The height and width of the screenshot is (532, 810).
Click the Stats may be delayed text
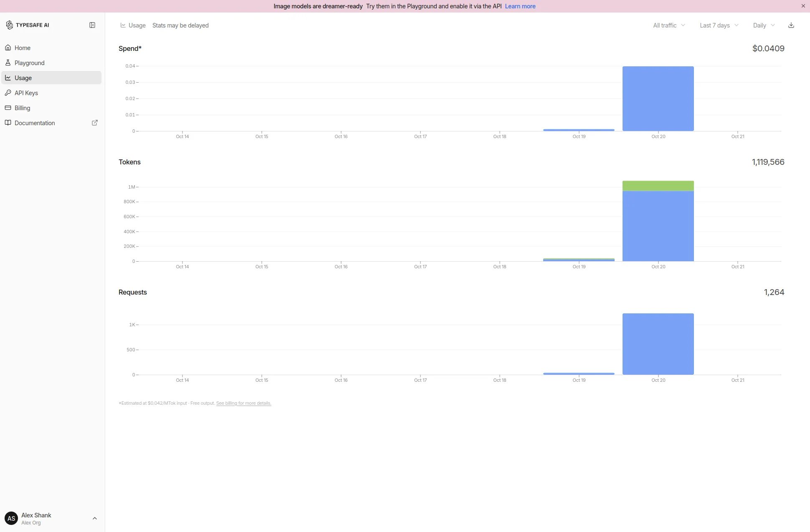(x=180, y=25)
